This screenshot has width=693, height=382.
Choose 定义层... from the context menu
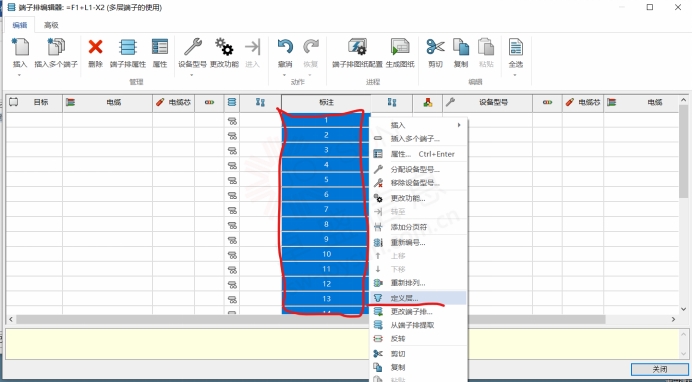point(419,298)
